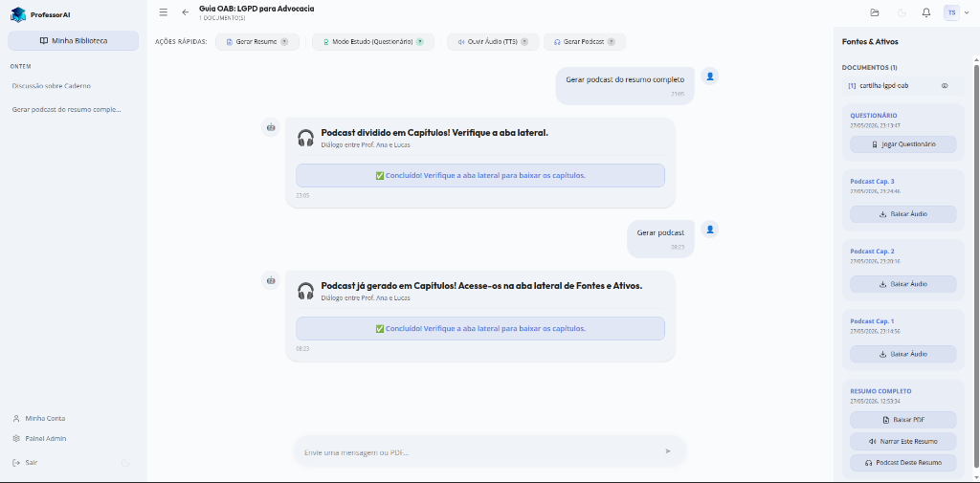This screenshot has width=980, height=483.
Task: Open the folder icon in the top bar
Action: pos(875,12)
